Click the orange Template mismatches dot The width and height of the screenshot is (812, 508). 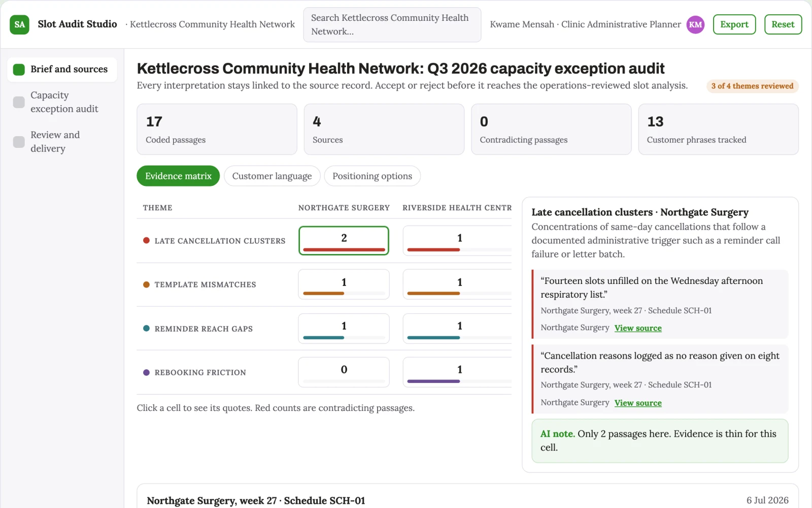click(146, 284)
